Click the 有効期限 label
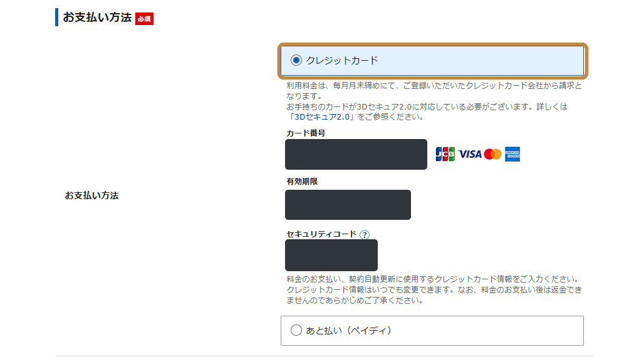Screen dimensions: 644x357 pyautogui.click(x=302, y=181)
